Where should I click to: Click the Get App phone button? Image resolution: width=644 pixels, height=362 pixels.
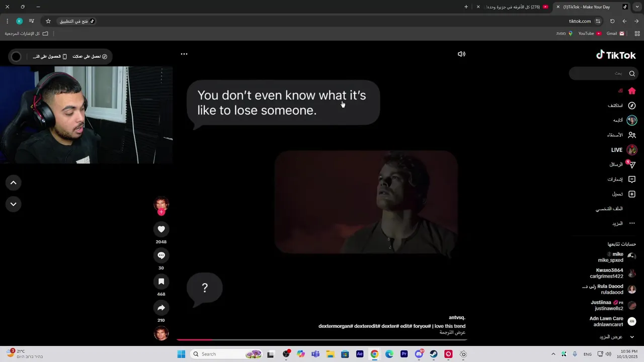point(50,56)
